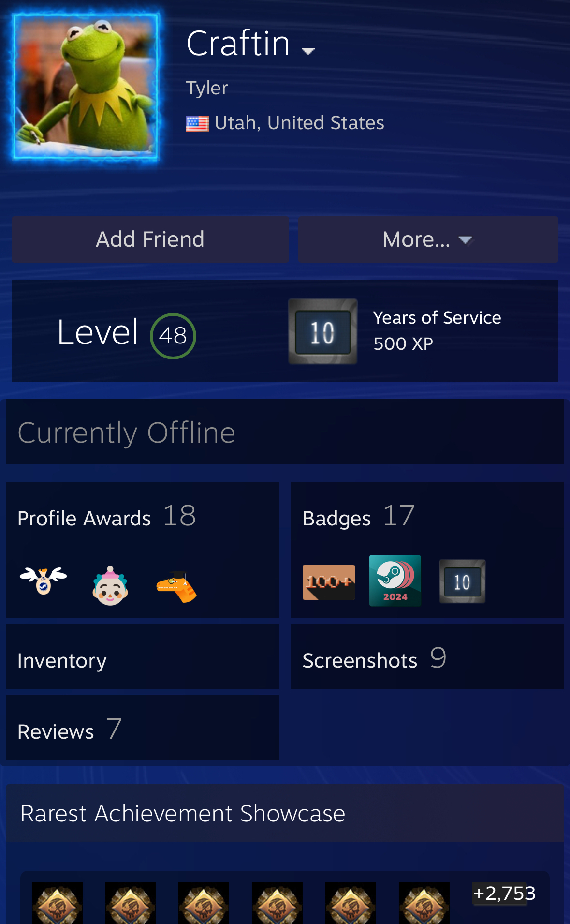
Task: Click the winged medal award icon
Action: (44, 581)
